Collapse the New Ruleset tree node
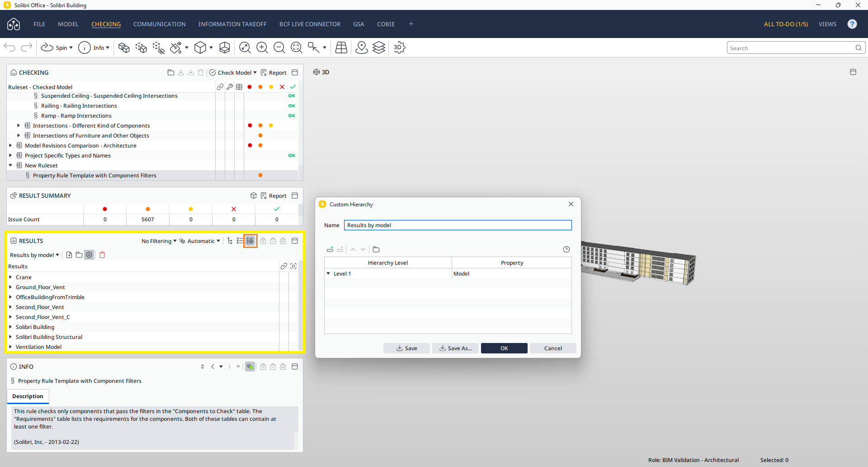This screenshot has height=467, width=868. (x=10, y=166)
